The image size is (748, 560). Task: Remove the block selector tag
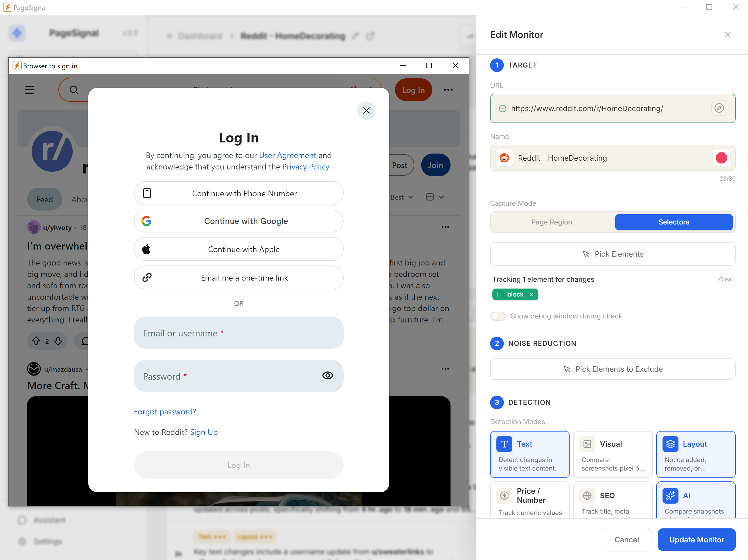tap(531, 294)
